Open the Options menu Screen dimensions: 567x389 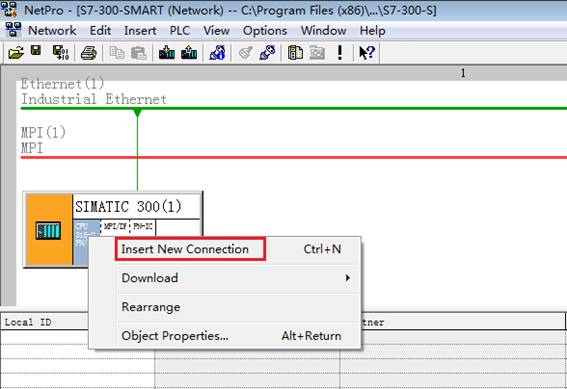click(x=265, y=31)
